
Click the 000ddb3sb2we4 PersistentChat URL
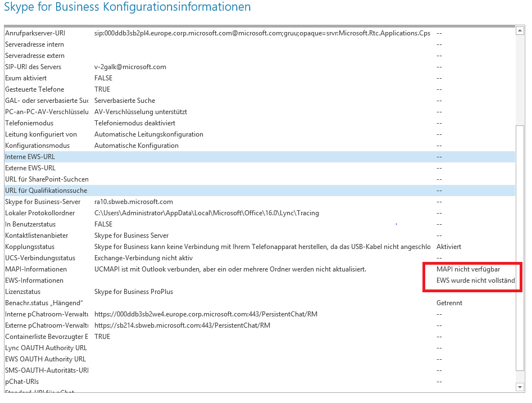coord(206,314)
